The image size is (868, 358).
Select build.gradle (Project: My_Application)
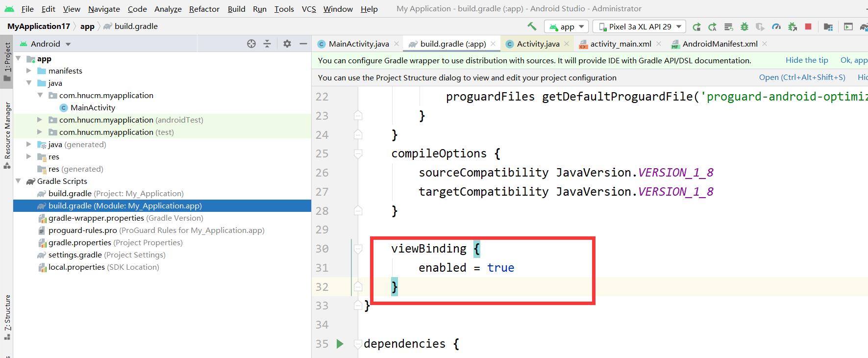[162, 193]
